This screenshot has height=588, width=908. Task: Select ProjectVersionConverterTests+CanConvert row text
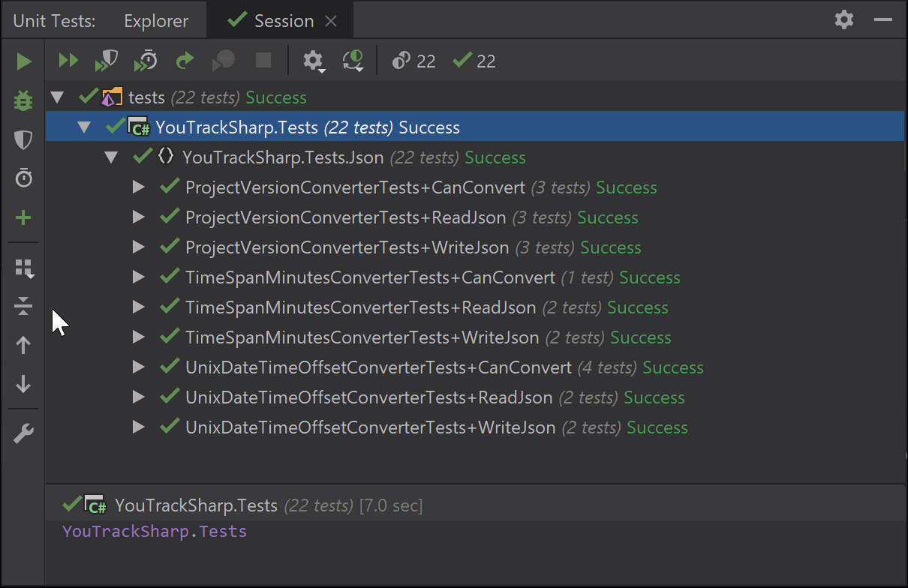coord(355,187)
